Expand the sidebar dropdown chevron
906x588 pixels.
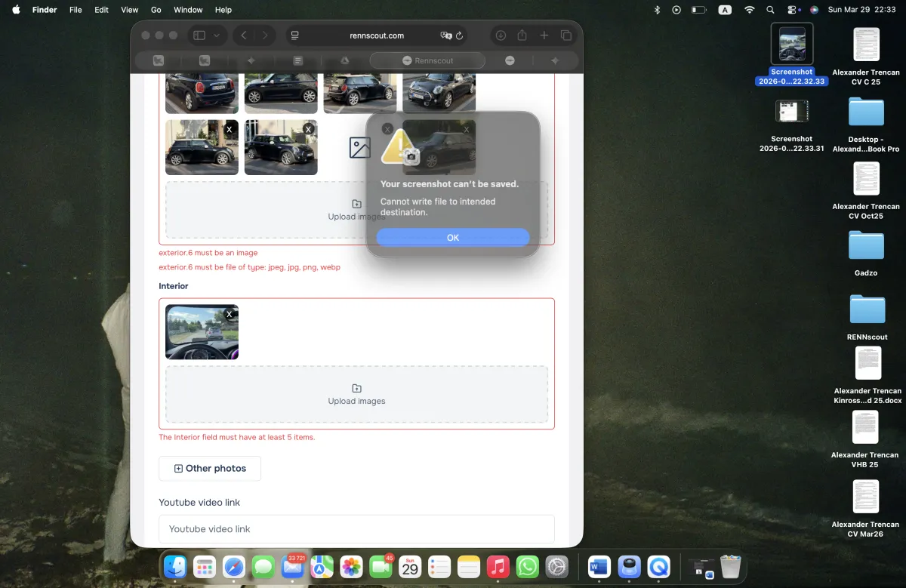(x=217, y=35)
